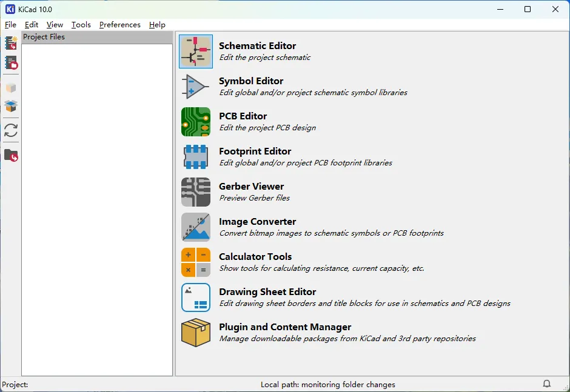570x392 pixels.
Task: Click the Footprint Editor title text
Action: [255, 151]
